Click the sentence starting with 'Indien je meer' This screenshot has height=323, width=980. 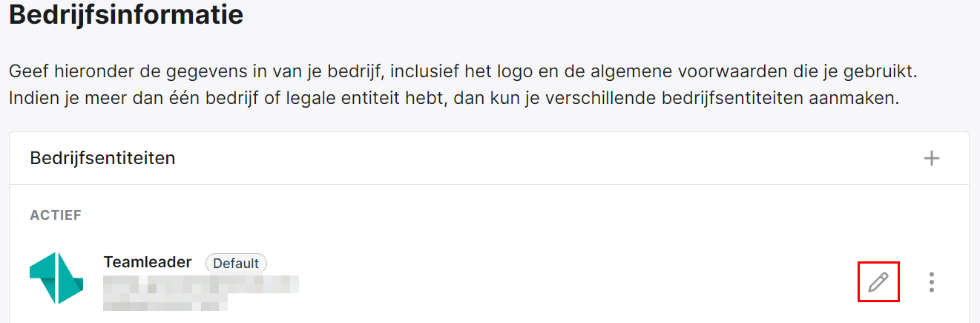tap(454, 98)
